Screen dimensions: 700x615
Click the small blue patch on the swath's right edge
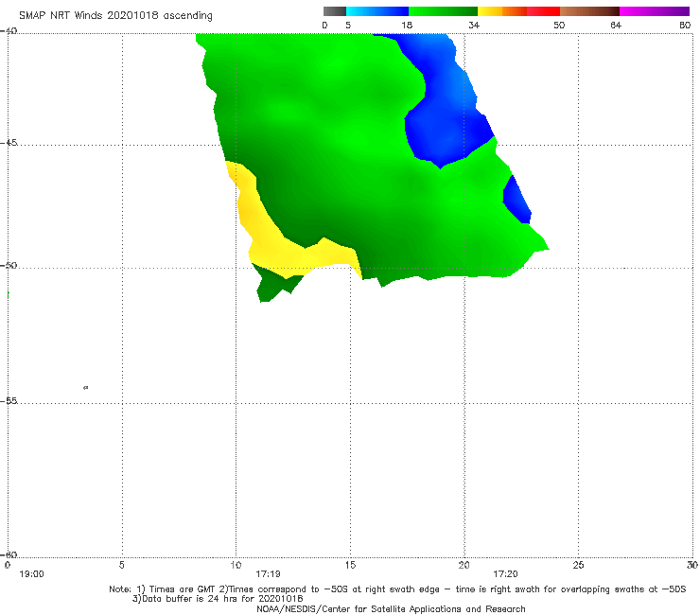click(x=517, y=201)
